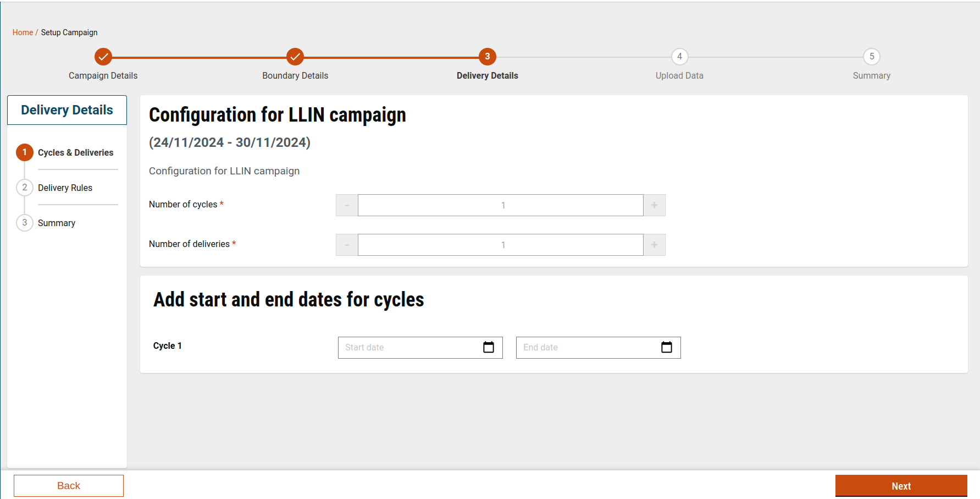Click the Boundary Details checkmark step

pos(295,57)
